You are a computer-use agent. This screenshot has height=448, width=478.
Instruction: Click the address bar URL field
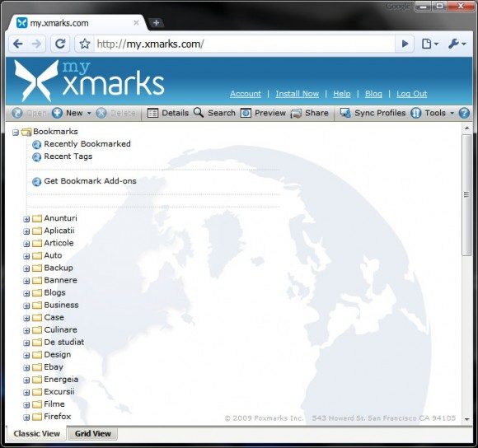click(x=244, y=44)
